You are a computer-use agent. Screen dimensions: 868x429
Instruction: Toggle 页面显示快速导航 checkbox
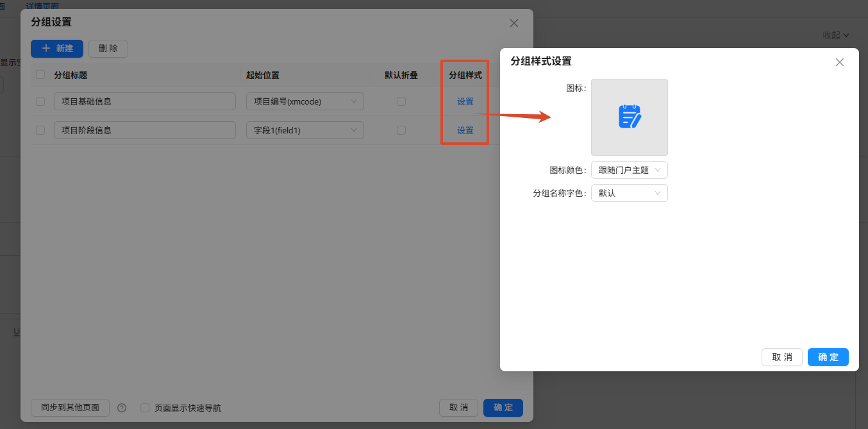pos(145,408)
